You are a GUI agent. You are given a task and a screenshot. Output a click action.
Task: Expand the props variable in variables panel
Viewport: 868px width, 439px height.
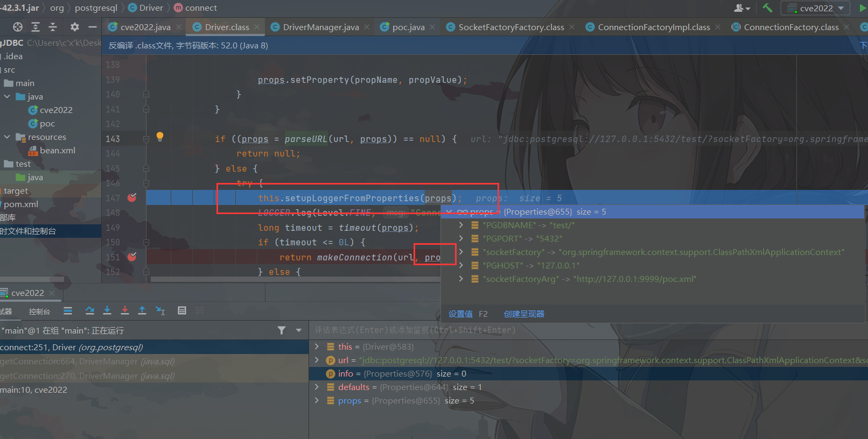317,400
